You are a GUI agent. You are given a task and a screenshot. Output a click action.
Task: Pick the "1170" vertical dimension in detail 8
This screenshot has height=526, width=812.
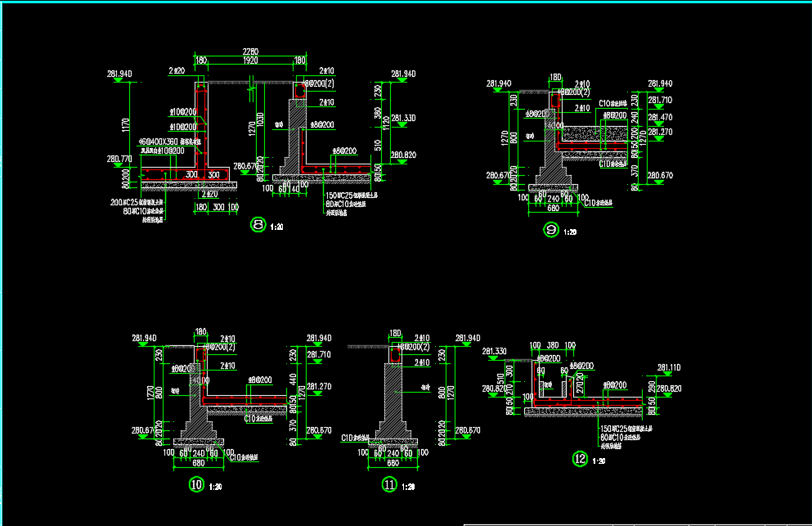tap(125, 125)
